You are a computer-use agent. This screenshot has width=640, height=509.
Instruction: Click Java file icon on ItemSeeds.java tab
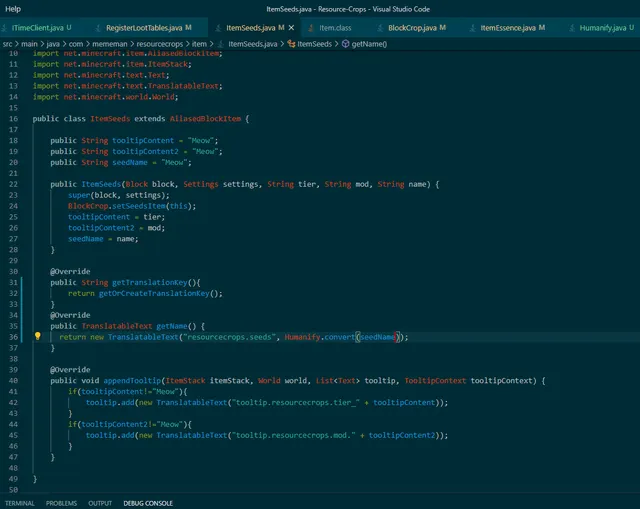click(218, 28)
